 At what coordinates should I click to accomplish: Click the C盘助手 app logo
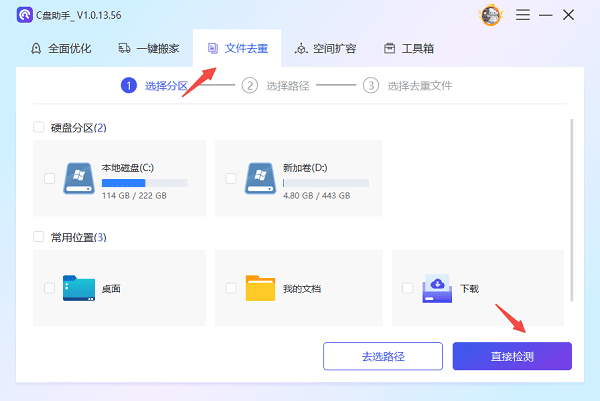click(21, 17)
